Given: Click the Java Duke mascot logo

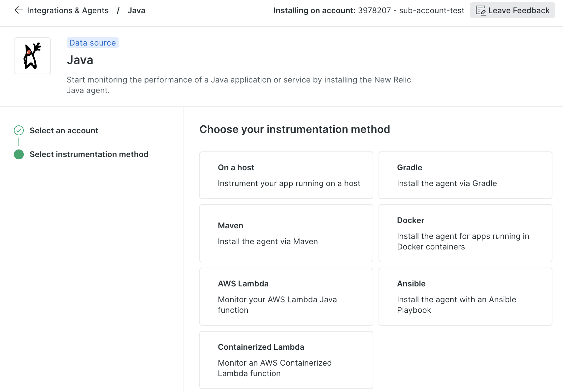Looking at the screenshot, I should 32,56.
